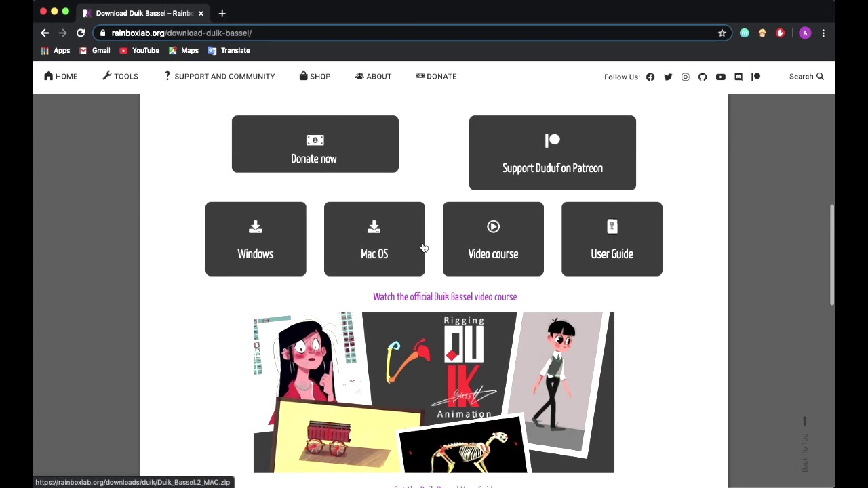
Task: Visit the Twitter profile icon
Action: [668, 77]
